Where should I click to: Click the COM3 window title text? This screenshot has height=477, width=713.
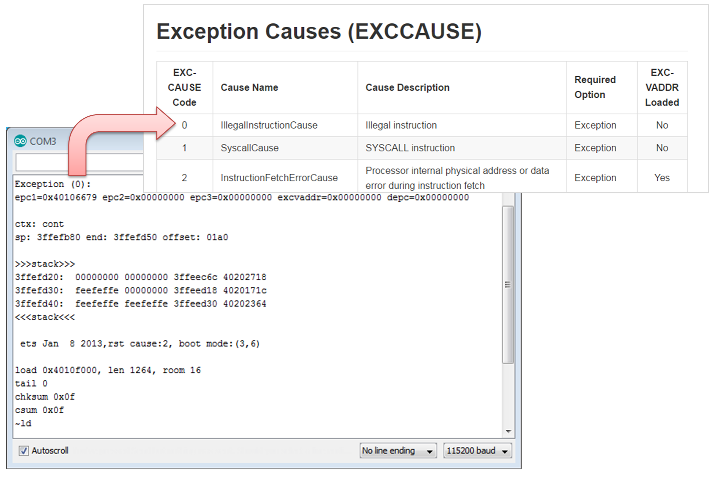click(43, 141)
